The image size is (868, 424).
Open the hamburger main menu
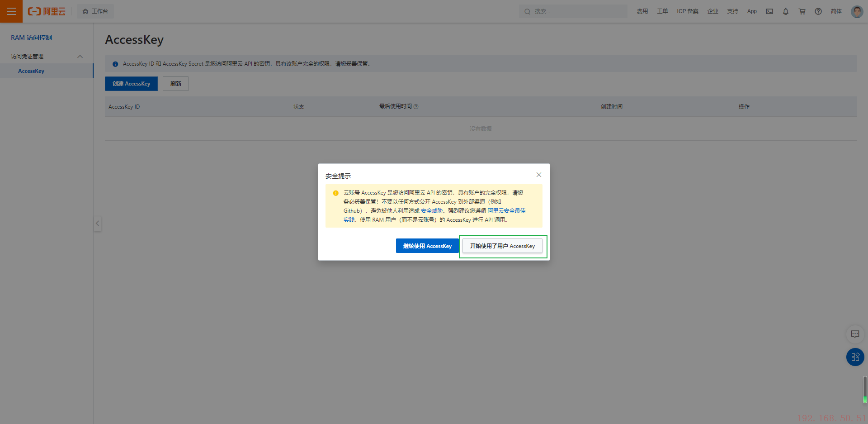click(x=11, y=11)
